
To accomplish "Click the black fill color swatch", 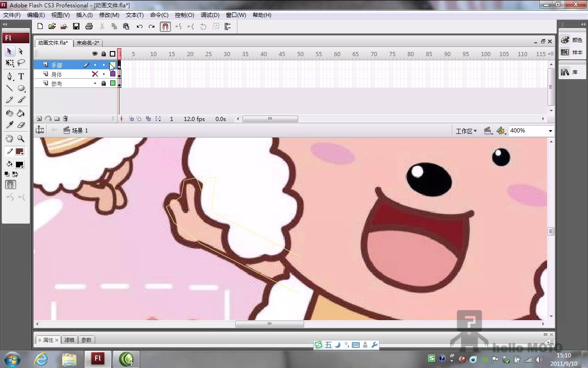I will click(19, 164).
